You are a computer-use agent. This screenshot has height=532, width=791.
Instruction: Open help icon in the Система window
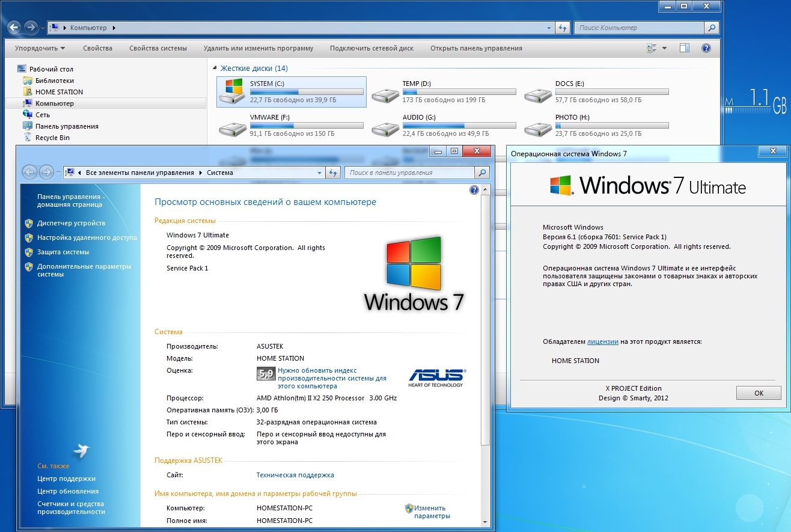tap(474, 190)
